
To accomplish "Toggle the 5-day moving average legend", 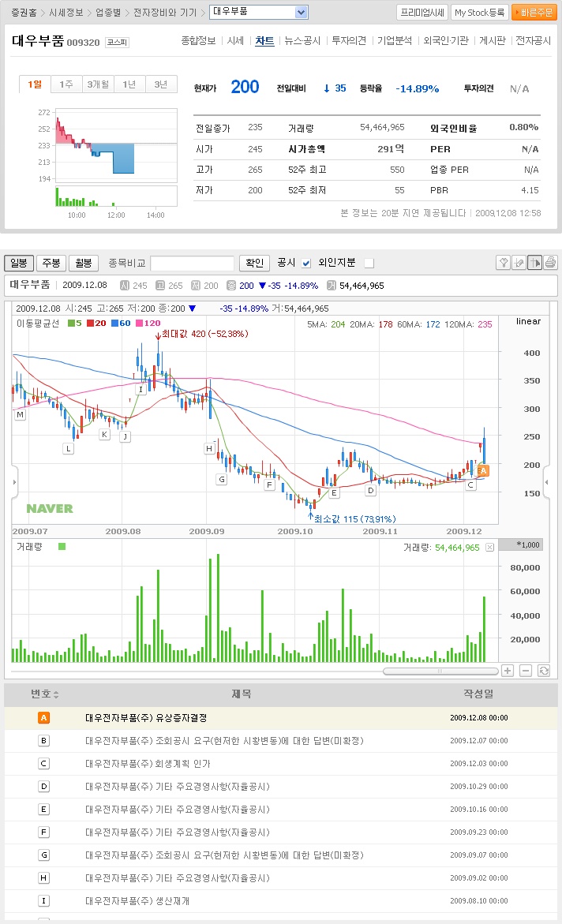I will point(75,323).
